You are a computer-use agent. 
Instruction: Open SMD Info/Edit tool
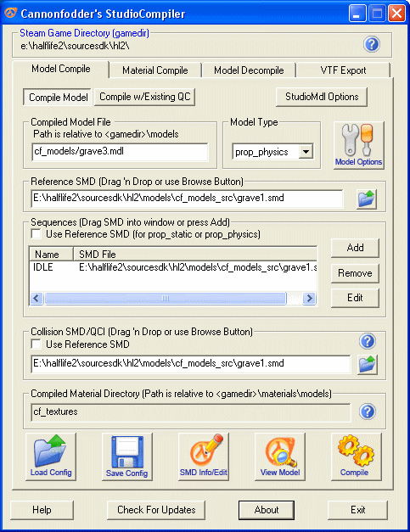(x=204, y=456)
